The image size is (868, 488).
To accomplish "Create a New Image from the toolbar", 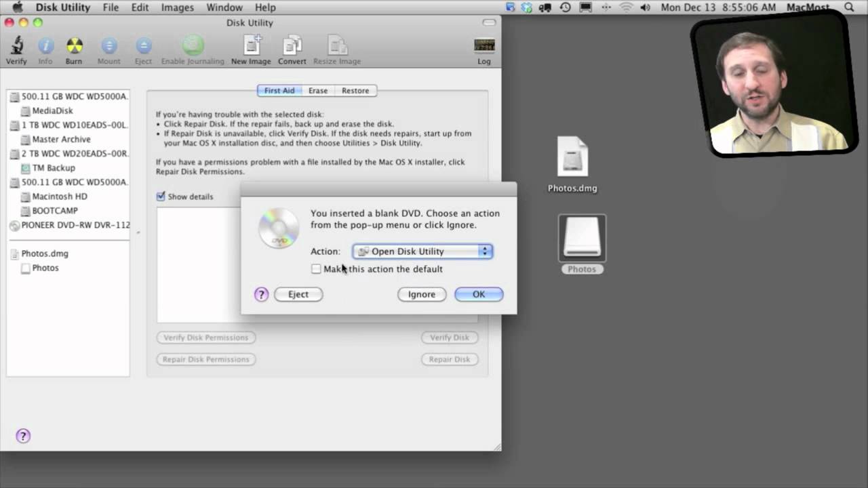I will click(252, 45).
